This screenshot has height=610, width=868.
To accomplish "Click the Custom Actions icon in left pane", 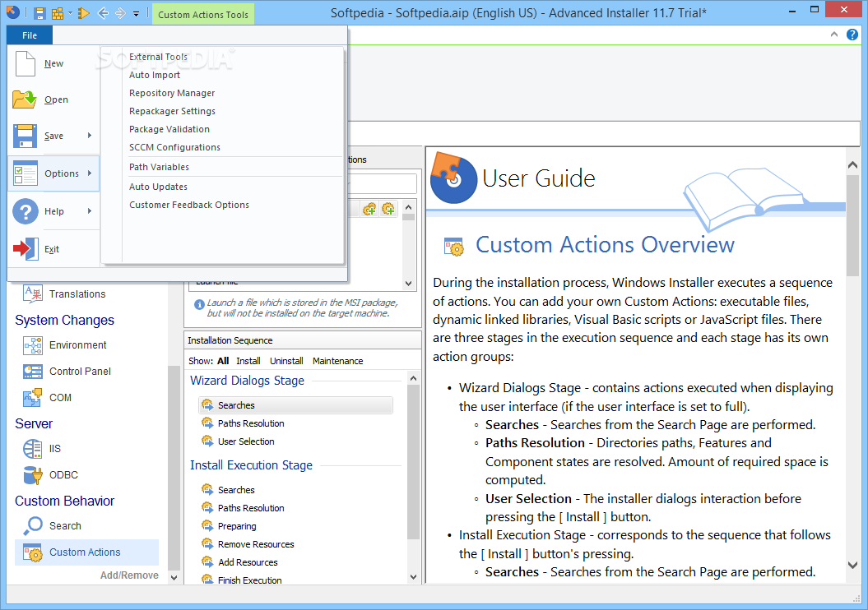I will click(x=33, y=552).
